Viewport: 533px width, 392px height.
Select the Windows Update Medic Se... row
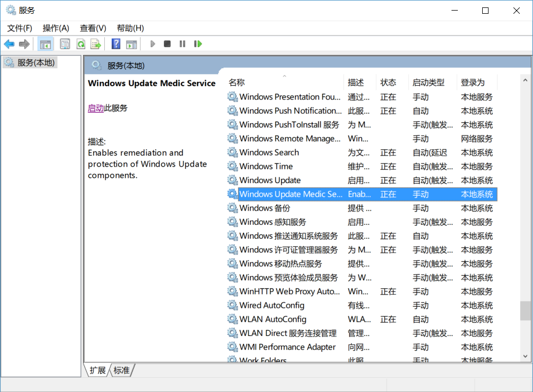coord(362,194)
